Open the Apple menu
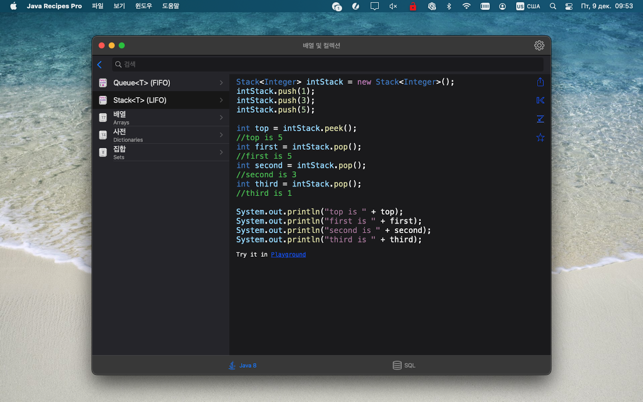 (x=13, y=6)
